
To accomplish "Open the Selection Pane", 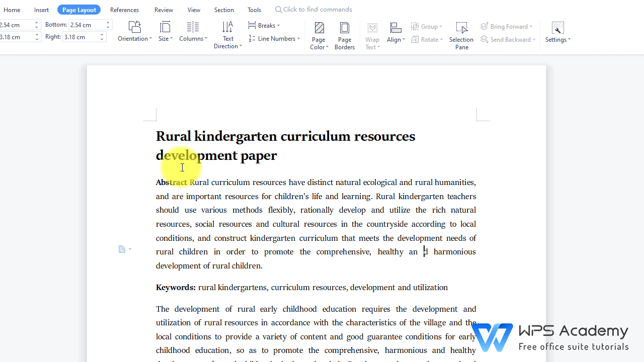I will (x=461, y=35).
